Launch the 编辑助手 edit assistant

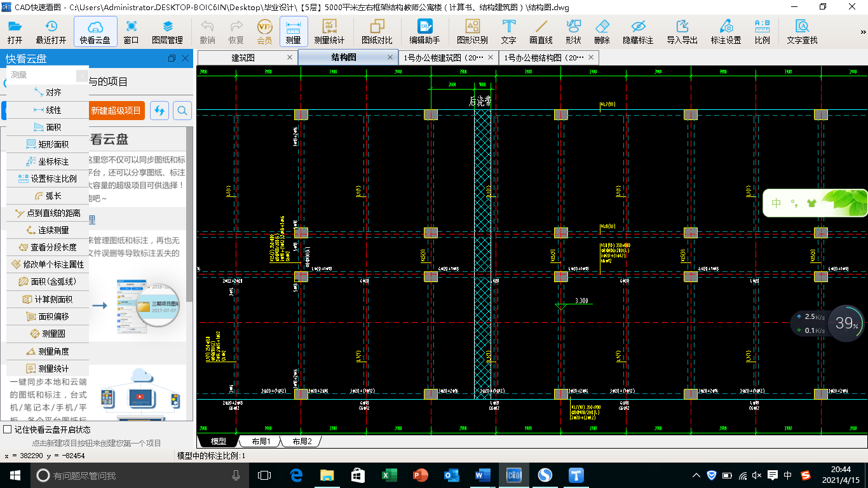424,32
